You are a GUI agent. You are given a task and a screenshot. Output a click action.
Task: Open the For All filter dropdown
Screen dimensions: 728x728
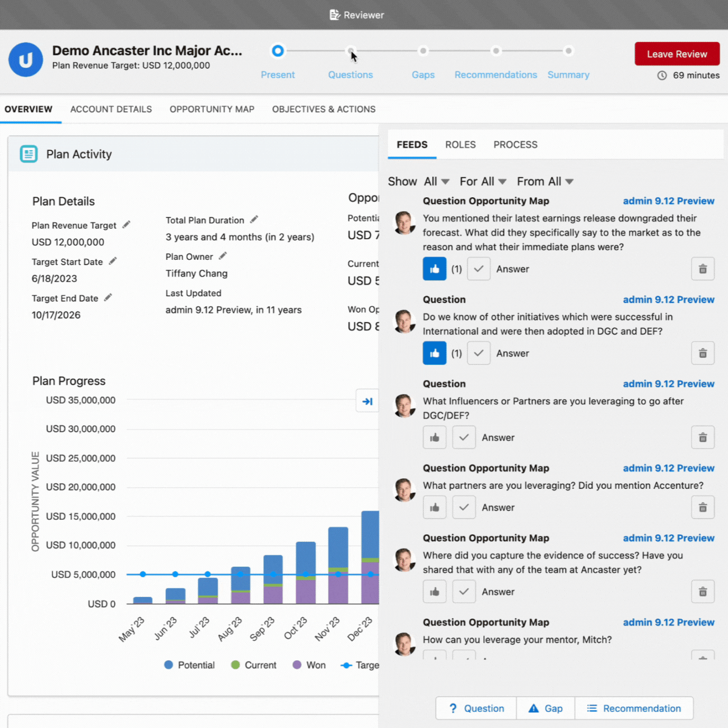483,181
